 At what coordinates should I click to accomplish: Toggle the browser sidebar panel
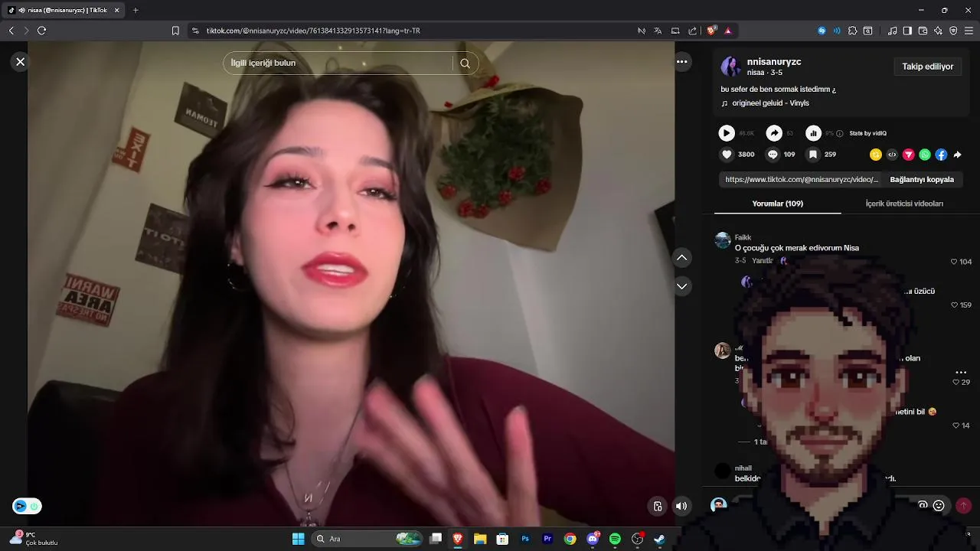907,31
